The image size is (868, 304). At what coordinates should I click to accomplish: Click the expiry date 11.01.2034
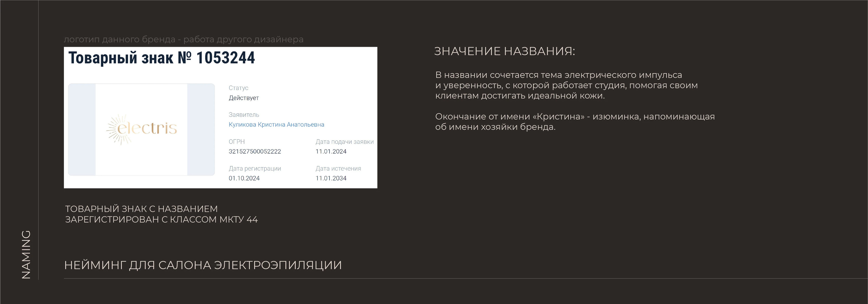[331, 178]
